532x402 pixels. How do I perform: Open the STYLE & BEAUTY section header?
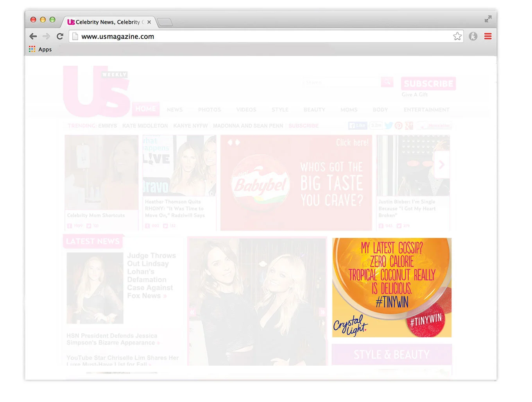[x=392, y=354]
